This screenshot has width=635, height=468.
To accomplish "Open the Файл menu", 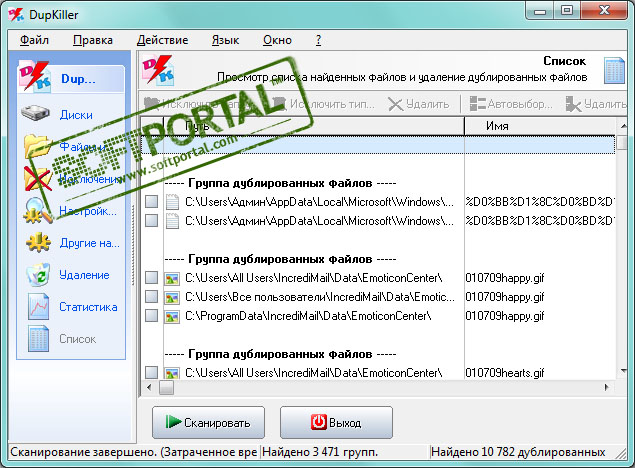I will pyautogui.click(x=34, y=40).
